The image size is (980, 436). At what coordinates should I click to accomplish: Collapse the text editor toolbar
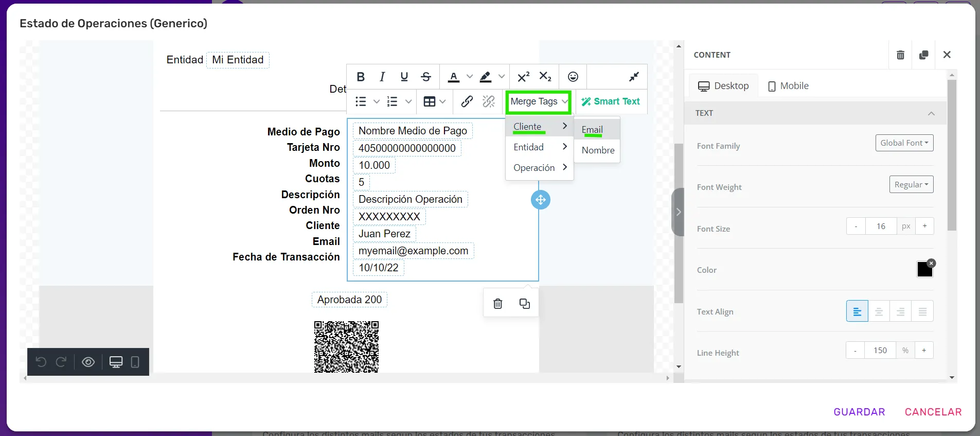[x=634, y=77]
